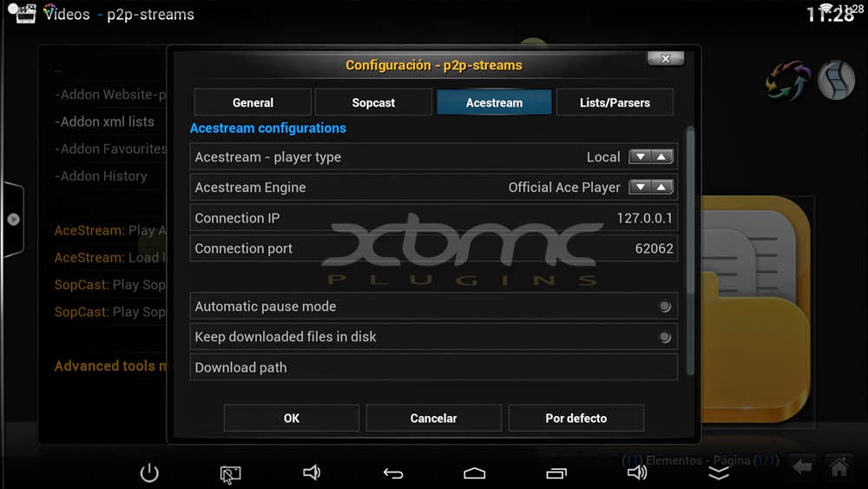Tap the Android back arrow

coord(393,473)
